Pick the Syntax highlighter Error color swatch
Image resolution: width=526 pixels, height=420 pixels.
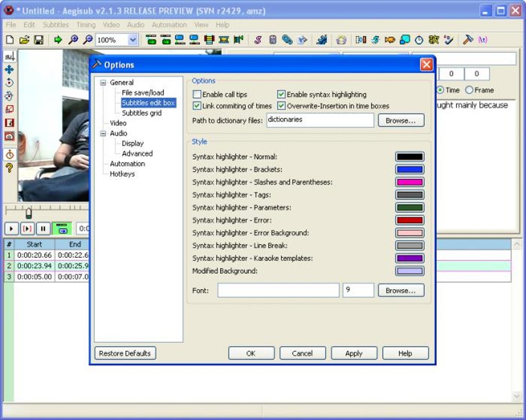click(x=409, y=220)
